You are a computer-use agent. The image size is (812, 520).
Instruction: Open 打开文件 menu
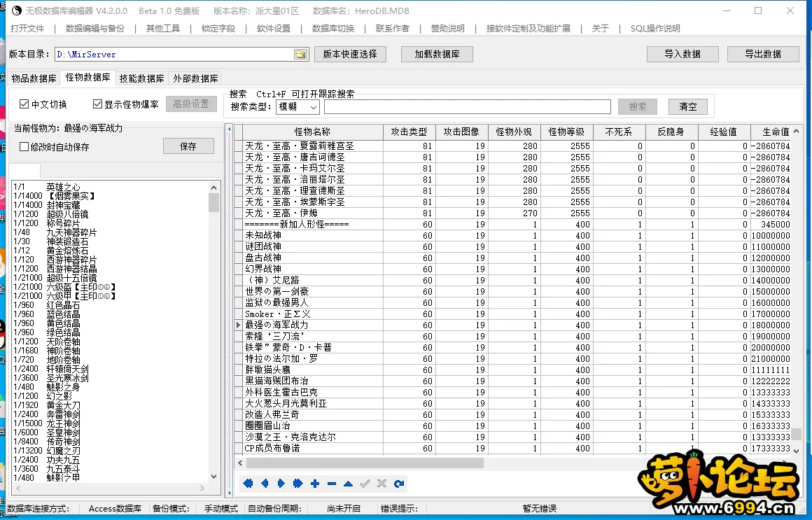point(27,29)
